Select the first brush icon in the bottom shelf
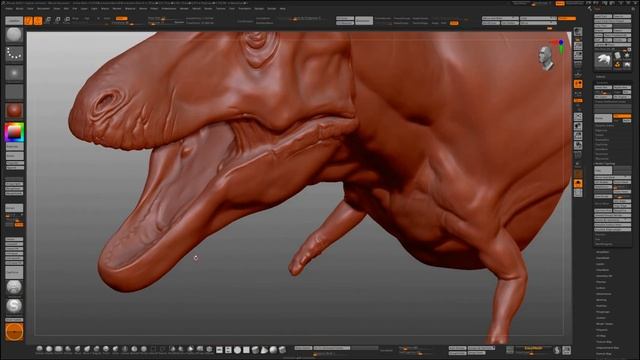This screenshot has height=360, width=640. 39,349
